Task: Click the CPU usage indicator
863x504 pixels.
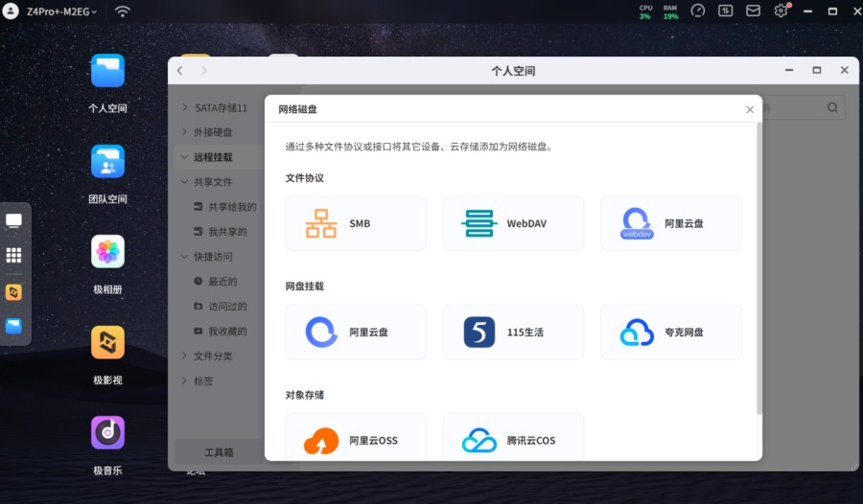Action: pyautogui.click(x=645, y=12)
